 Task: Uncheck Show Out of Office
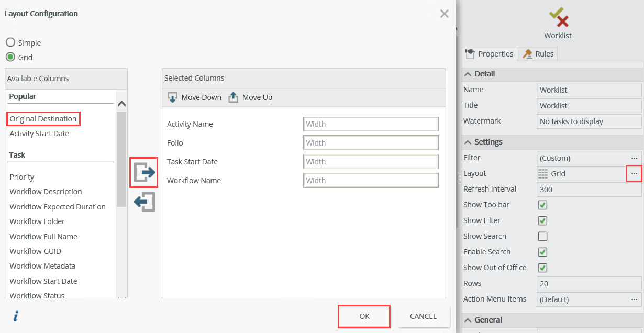pos(543,268)
